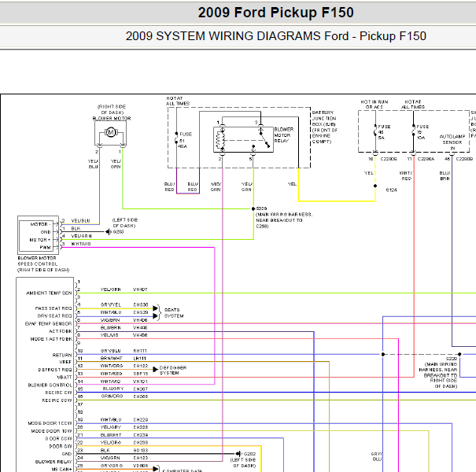Viewport: 476px width, 472px height.
Task: Click the S228 splice label
Action: point(452,359)
